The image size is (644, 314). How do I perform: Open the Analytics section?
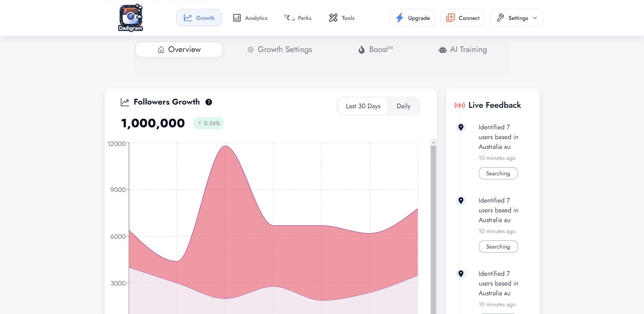coord(250,18)
